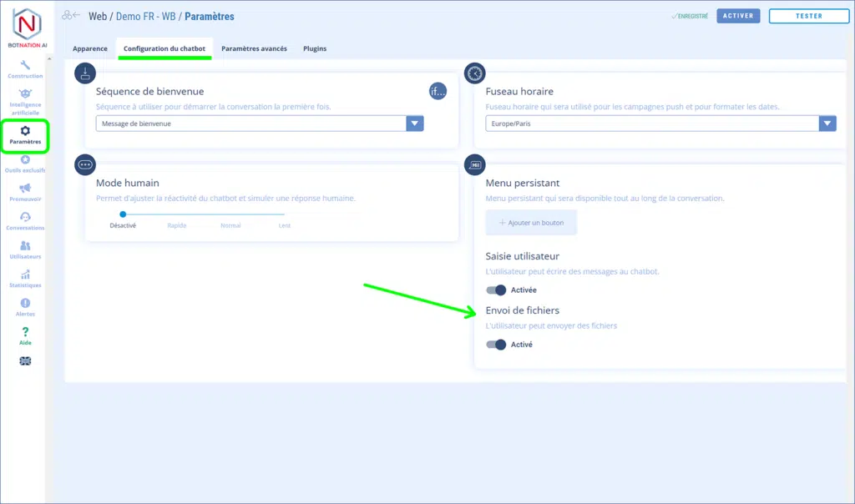Open the Promouvoir megaphone icon
The image size is (855, 504).
(25, 189)
